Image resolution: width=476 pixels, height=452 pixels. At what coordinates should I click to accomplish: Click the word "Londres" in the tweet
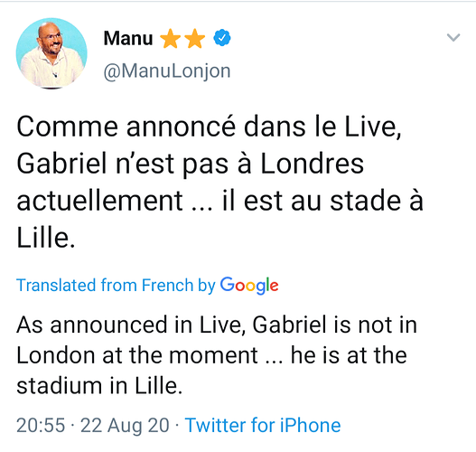click(313, 164)
